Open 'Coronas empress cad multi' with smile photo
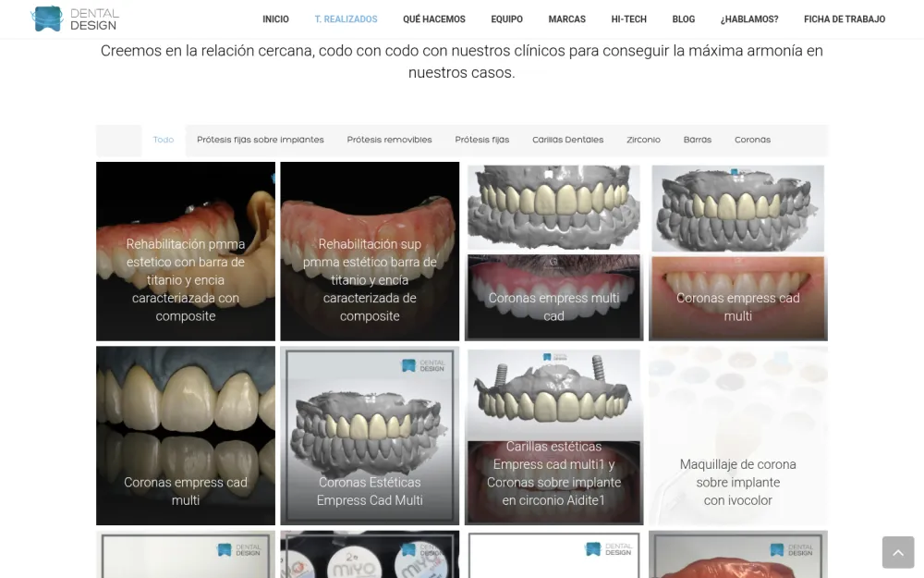This screenshot has height=578, width=924. (737, 252)
